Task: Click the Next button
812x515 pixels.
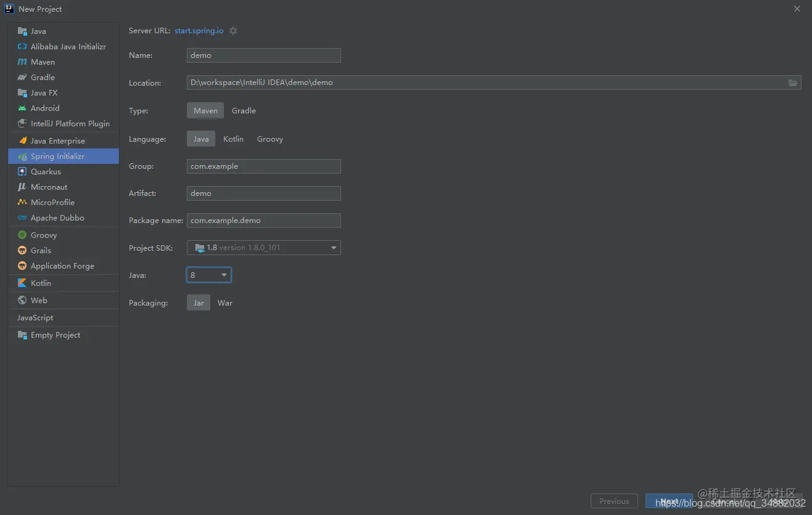Action: [x=669, y=501]
